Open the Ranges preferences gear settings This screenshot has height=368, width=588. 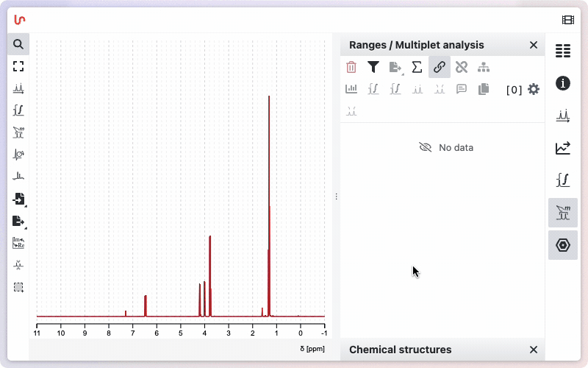[x=534, y=89]
